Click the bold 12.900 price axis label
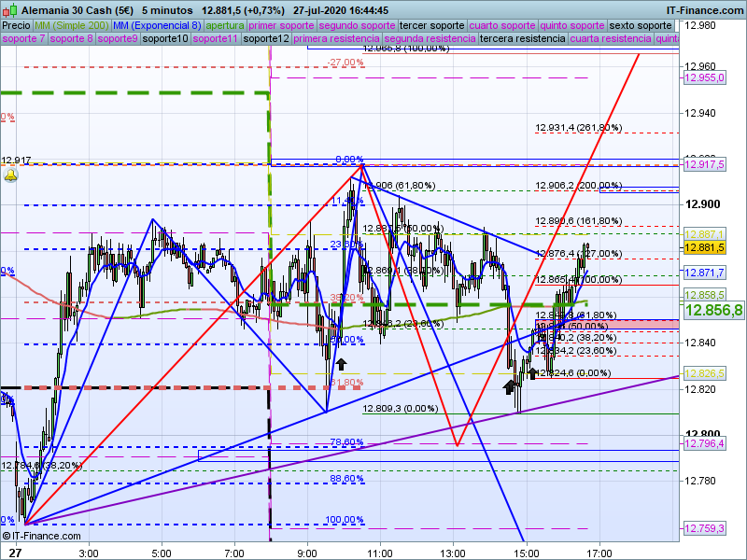This screenshot has height=560, width=747. pos(703,204)
